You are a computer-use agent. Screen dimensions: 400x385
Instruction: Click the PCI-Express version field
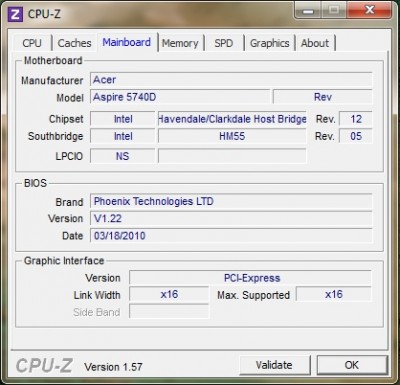250,278
